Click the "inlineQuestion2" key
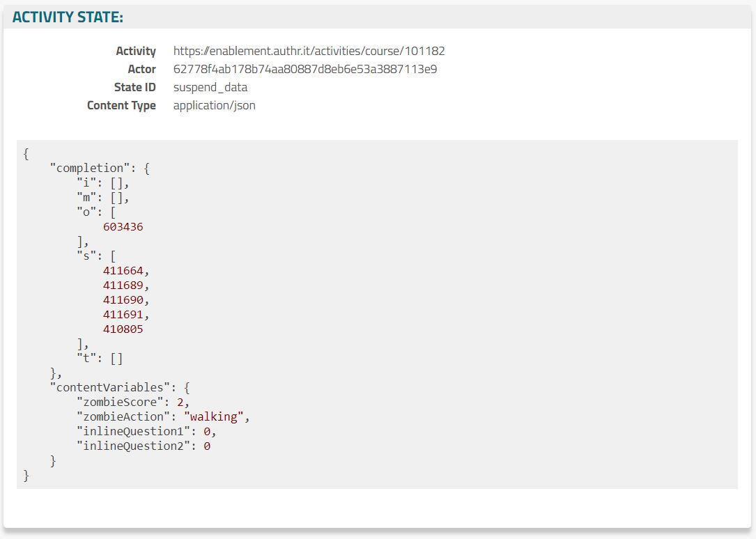Viewport: 756px width, 539px height. click(133, 446)
